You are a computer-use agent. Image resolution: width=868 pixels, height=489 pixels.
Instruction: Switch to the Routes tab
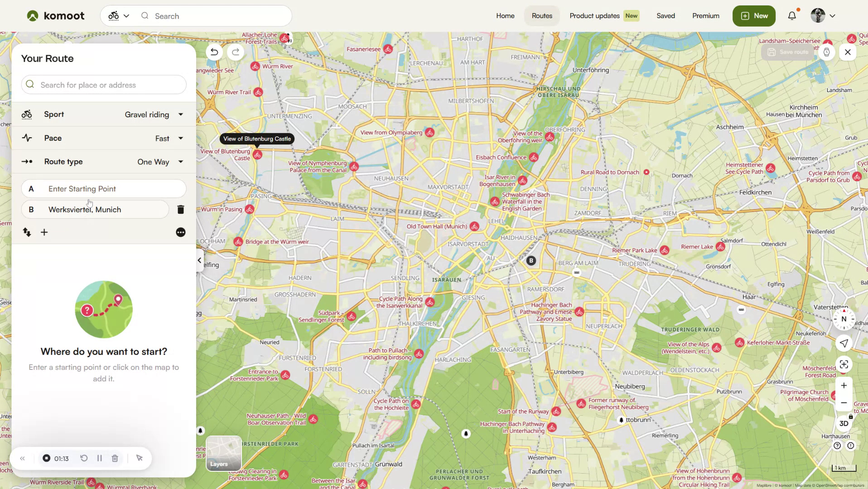pos(542,15)
